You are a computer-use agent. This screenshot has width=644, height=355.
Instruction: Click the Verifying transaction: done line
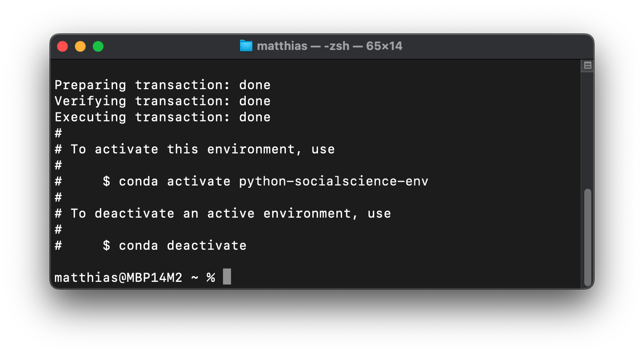pos(162,101)
